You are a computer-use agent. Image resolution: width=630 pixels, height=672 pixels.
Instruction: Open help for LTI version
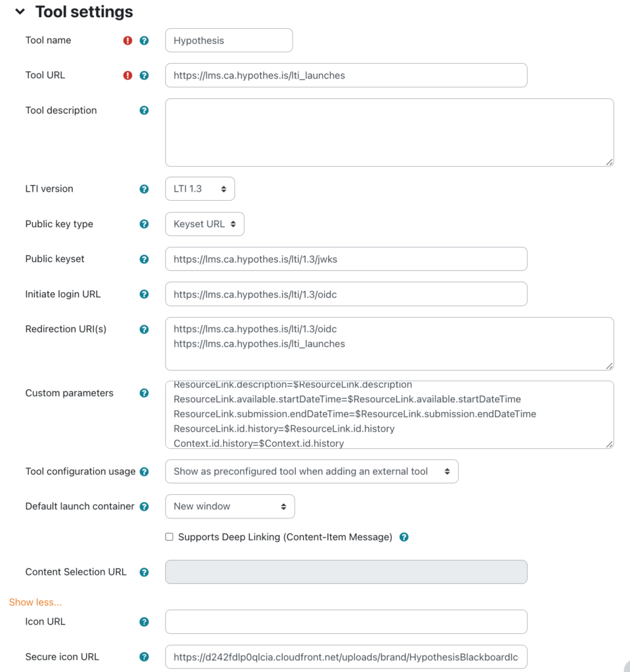pyautogui.click(x=144, y=188)
